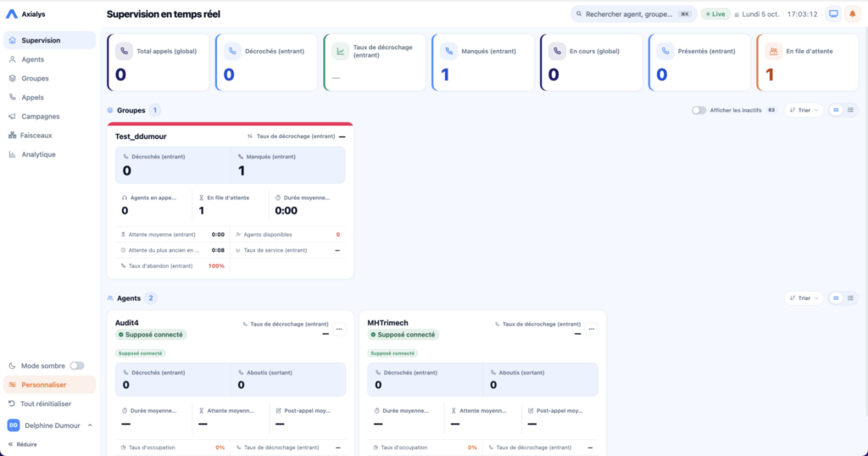Collapse sidebar with Réduire

point(23,444)
